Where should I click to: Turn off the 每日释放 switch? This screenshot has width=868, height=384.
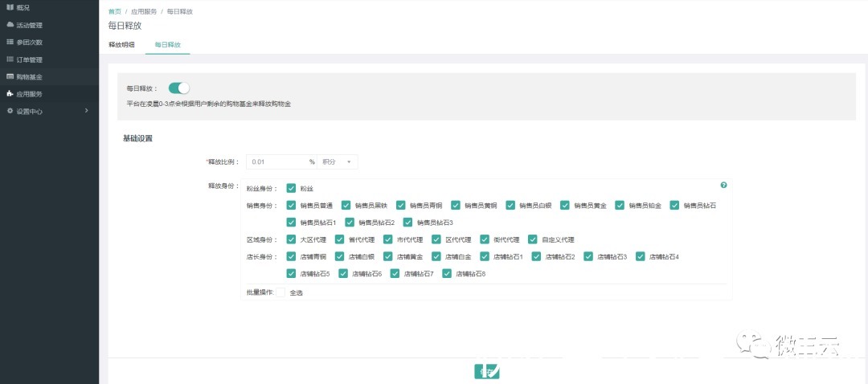[178, 88]
